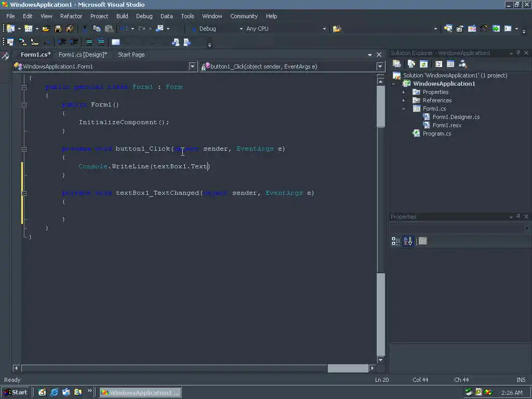Collapse the button1_Click method outline
Image resolution: width=532 pixels, height=399 pixels.
(24, 149)
